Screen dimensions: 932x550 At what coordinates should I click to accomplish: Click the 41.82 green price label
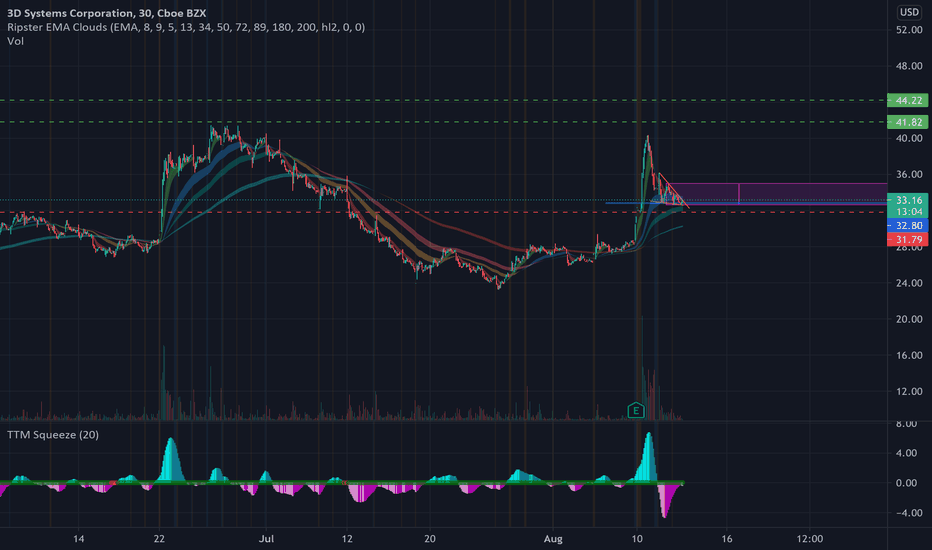[908, 122]
